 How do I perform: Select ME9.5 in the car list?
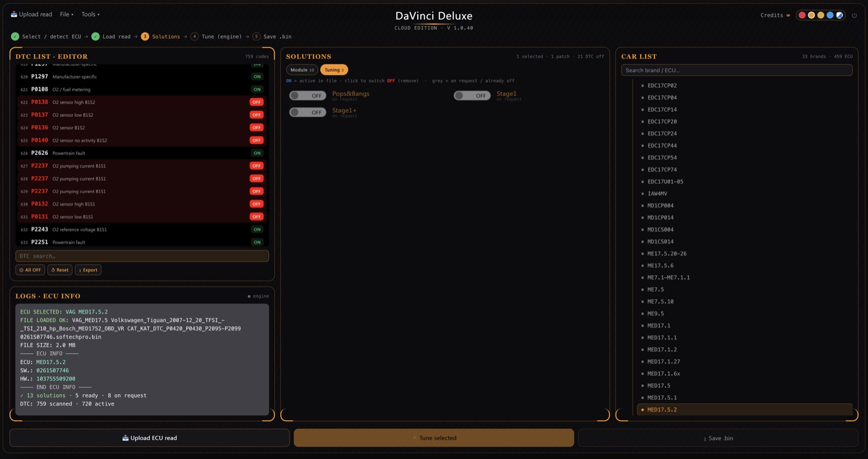tap(745, 314)
